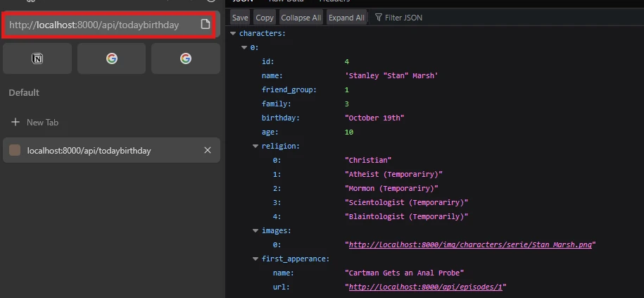The width and height of the screenshot is (644, 298).
Task: Click the value "Blaintologist (Temporarily)"
Action: click(406, 216)
